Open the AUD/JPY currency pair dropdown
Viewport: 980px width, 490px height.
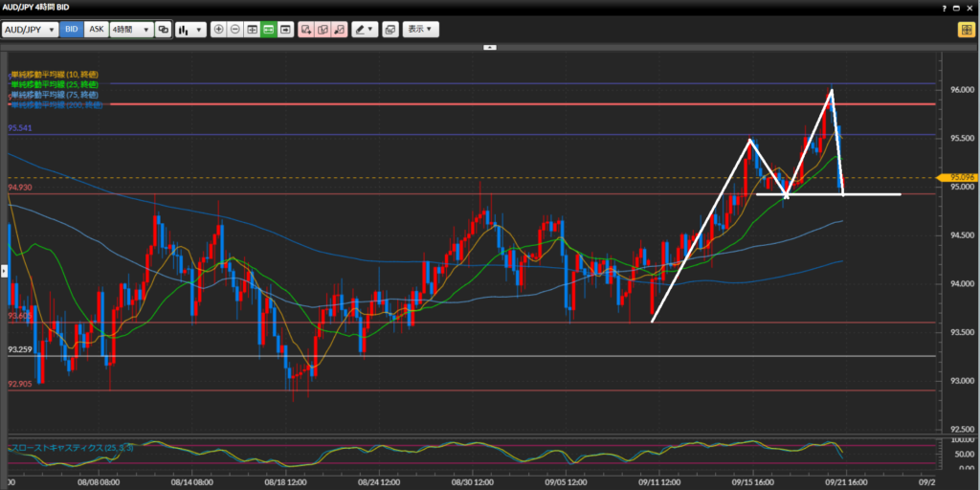coord(30,30)
